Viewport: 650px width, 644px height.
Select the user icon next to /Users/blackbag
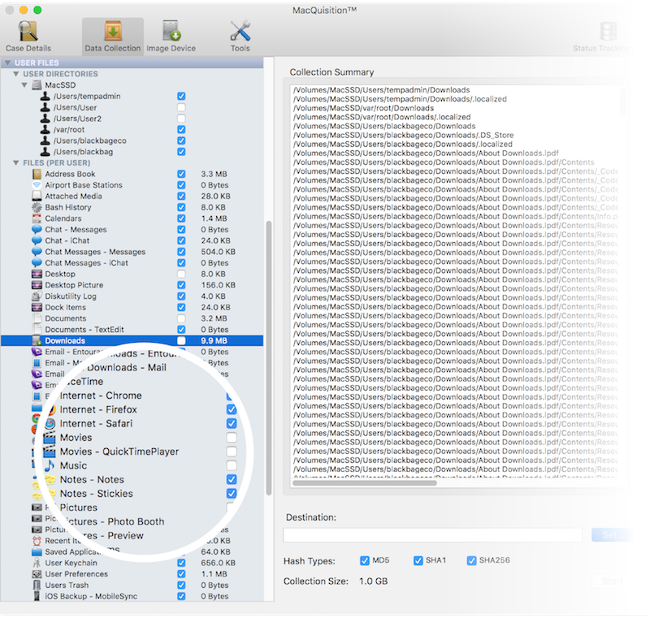[x=45, y=152]
